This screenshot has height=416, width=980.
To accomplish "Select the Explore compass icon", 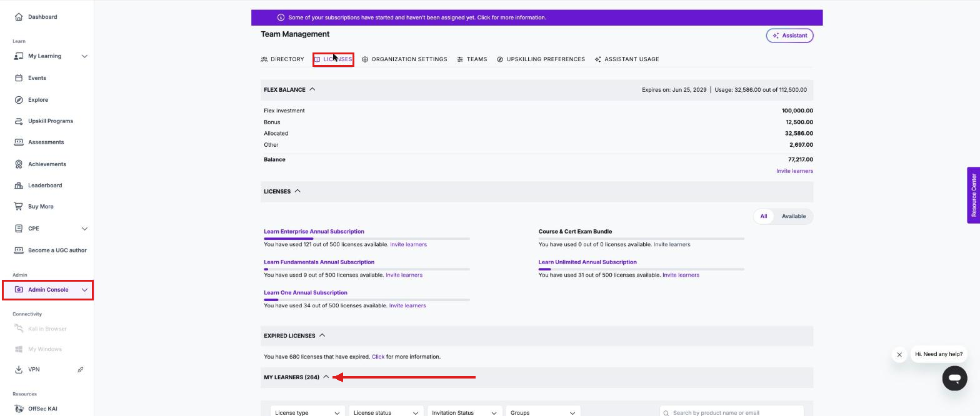I will pyautogui.click(x=19, y=100).
